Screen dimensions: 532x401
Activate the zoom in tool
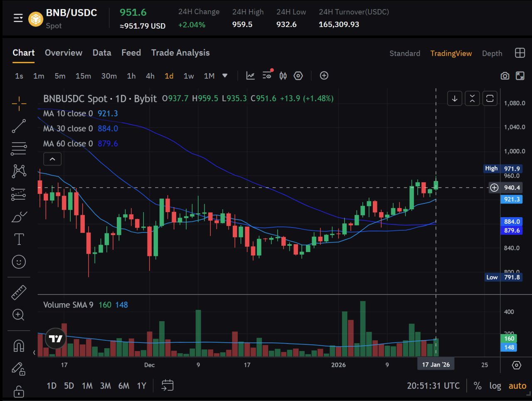click(x=19, y=314)
